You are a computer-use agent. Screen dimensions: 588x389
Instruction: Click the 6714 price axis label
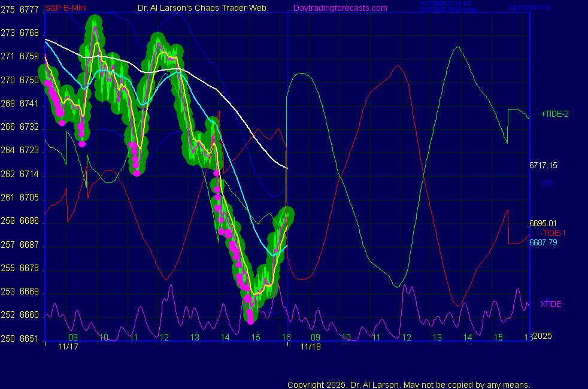pyautogui.click(x=28, y=174)
